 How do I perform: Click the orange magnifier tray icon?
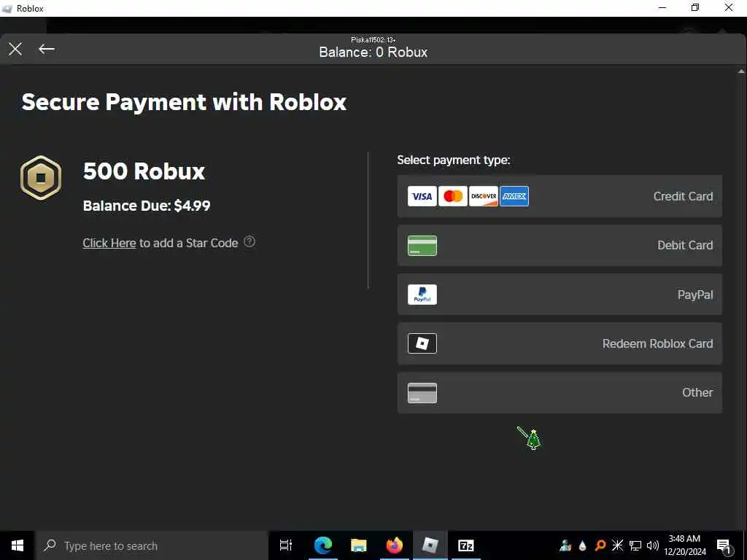[x=600, y=545]
